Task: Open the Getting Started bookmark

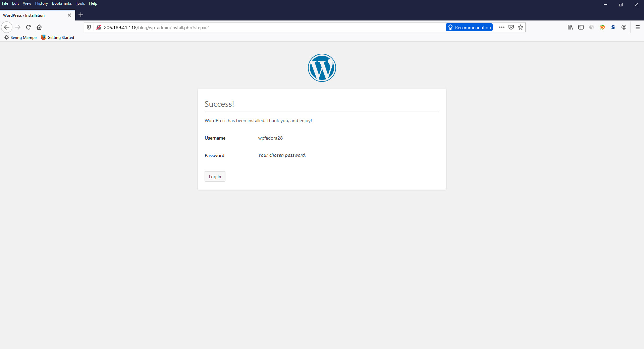Action: [x=57, y=38]
